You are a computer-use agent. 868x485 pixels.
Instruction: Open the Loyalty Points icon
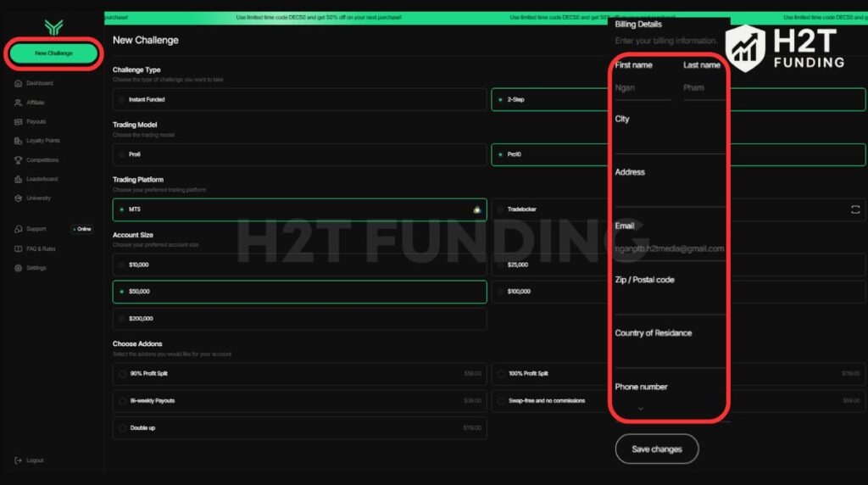[x=19, y=141]
